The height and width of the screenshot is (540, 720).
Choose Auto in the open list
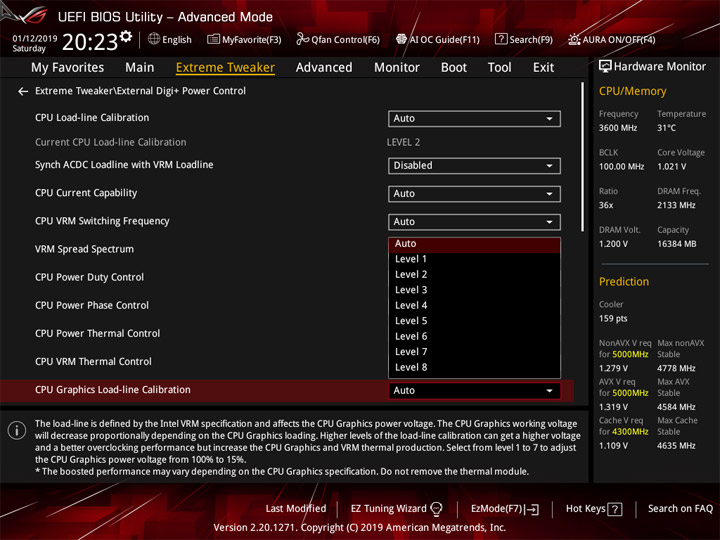[x=474, y=244]
